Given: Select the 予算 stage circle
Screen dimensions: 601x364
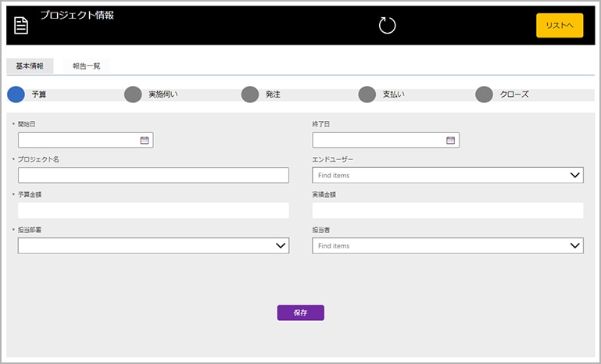Looking at the screenshot, I should [16, 95].
